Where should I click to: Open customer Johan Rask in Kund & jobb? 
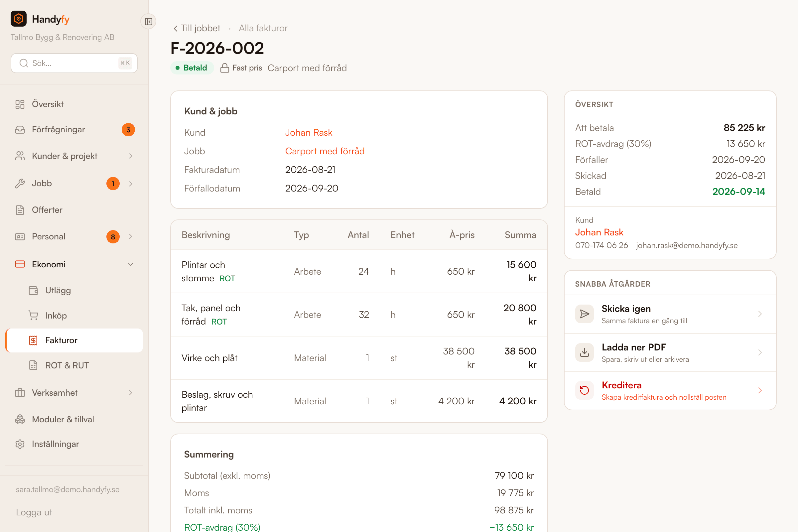tap(309, 133)
